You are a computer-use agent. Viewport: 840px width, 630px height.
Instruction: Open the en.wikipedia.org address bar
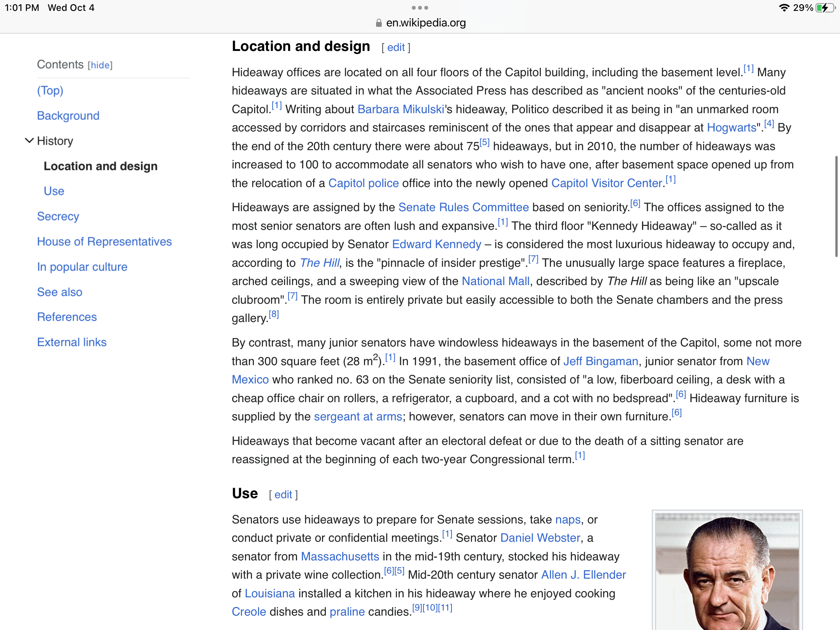coord(426,23)
